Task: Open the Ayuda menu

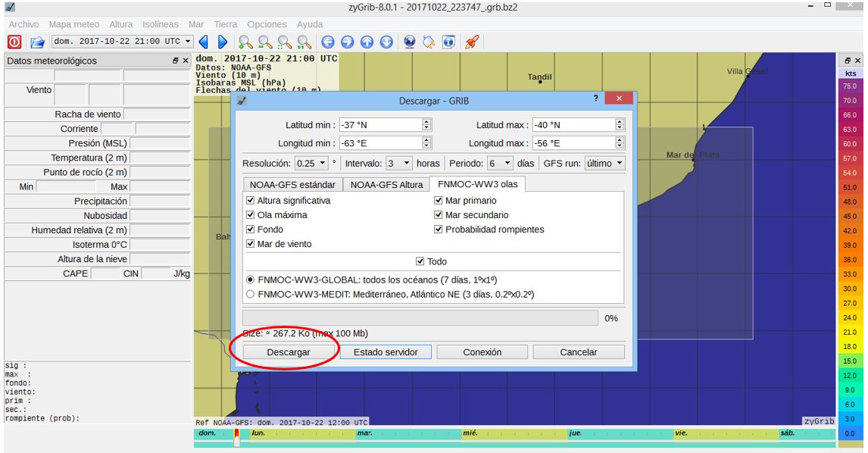Action: pos(310,24)
